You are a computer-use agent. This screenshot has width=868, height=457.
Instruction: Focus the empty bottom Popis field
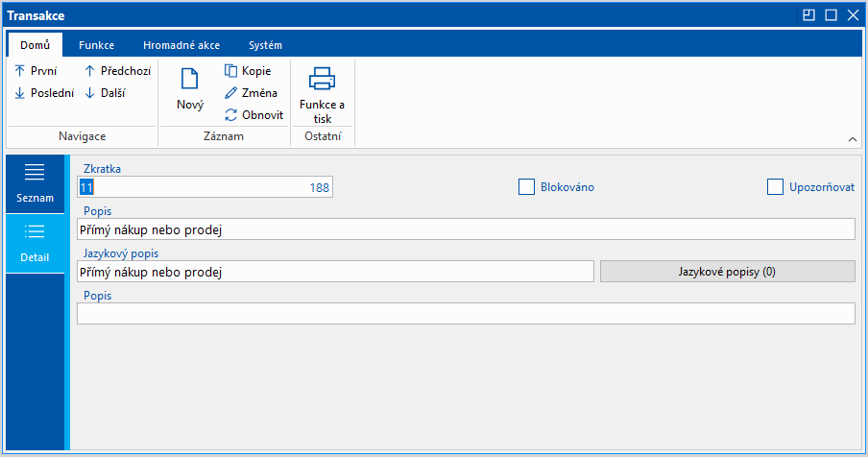(x=465, y=314)
